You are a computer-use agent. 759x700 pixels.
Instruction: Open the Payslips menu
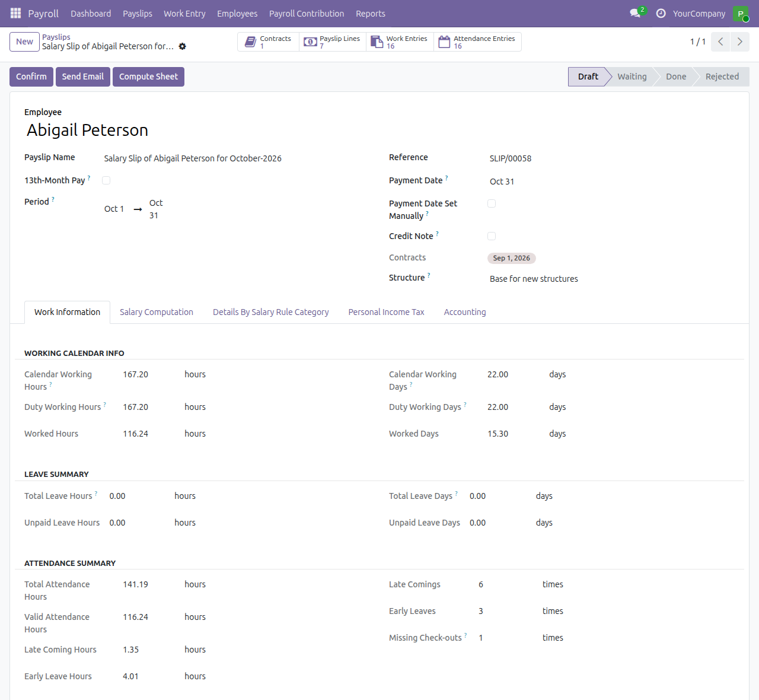pyautogui.click(x=138, y=13)
